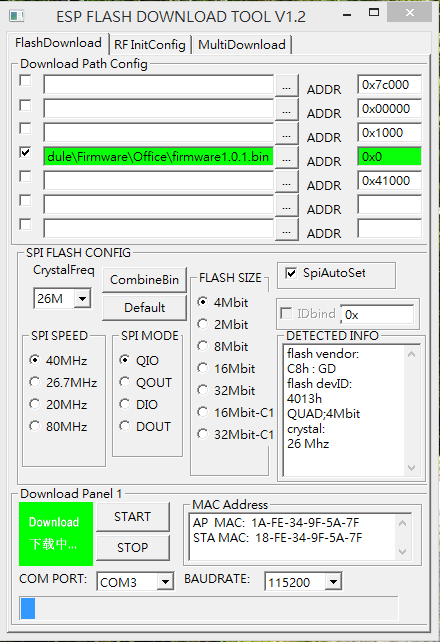Click Detected Info scrollbar down arrow
The height and width of the screenshot is (642, 440).
[412, 468]
